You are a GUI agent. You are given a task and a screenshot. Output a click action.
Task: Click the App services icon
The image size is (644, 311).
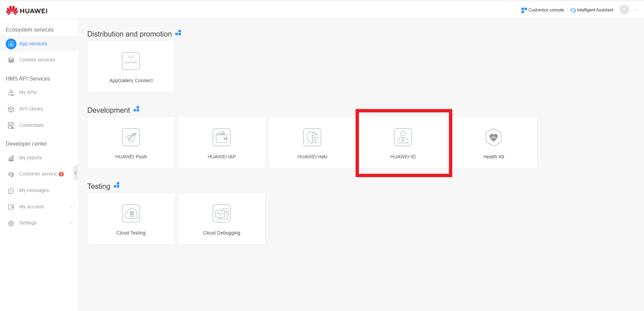(11, 44)
